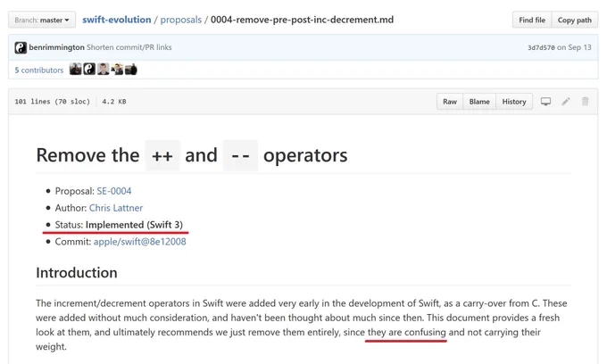Screen dimensions: 607x364
Task: Click the 'Remove the' title heading text
Action: point(87,155)
